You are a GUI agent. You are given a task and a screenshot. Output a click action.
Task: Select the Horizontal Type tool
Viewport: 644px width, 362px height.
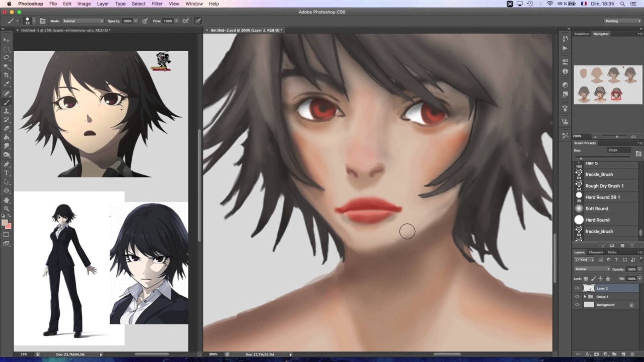[x=6, y=173]
